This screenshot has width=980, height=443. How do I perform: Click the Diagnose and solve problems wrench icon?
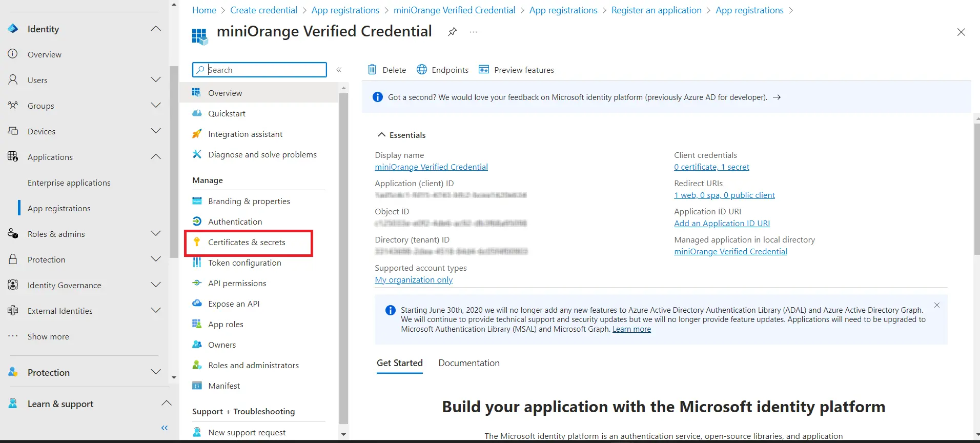click(x=197, y=154)
